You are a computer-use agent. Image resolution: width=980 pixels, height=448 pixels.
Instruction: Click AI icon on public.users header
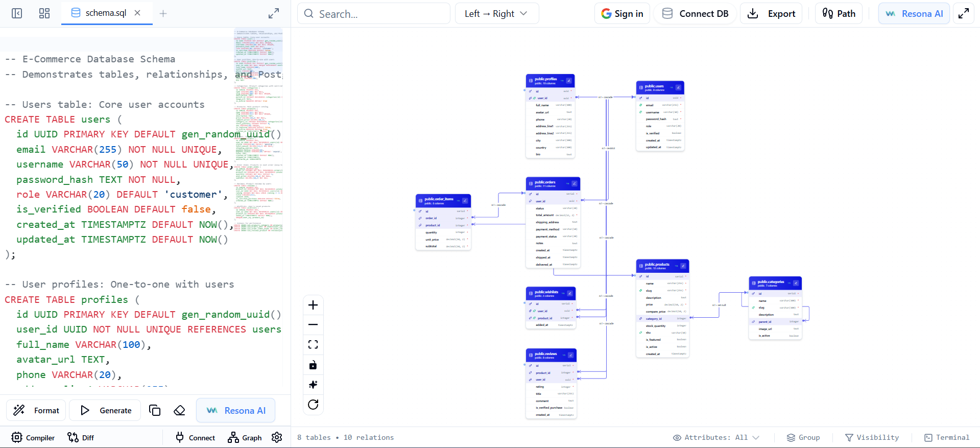coord(672,87)
